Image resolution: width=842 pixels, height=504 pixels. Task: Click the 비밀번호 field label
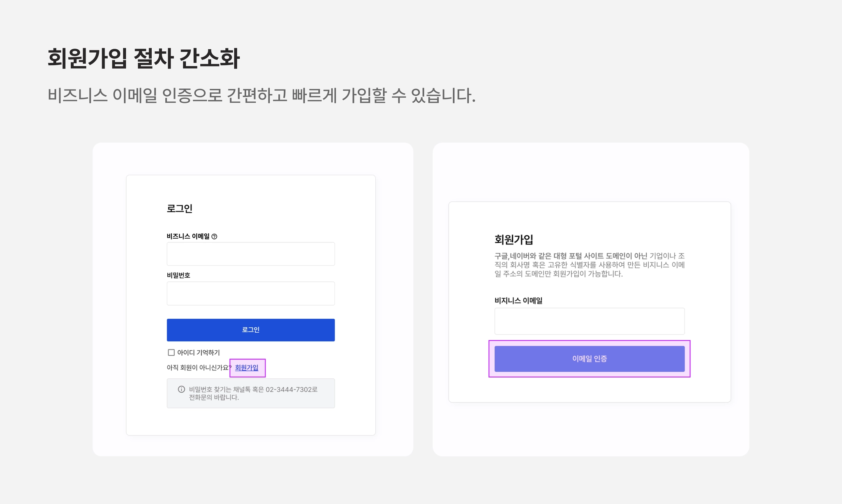pos(178,275)
